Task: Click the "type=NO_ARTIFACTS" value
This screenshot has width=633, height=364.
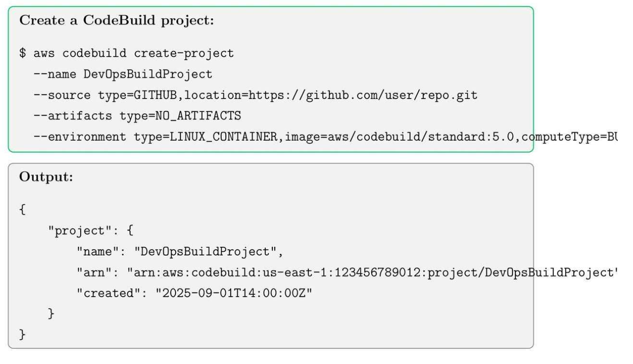Action: (180, 116)
